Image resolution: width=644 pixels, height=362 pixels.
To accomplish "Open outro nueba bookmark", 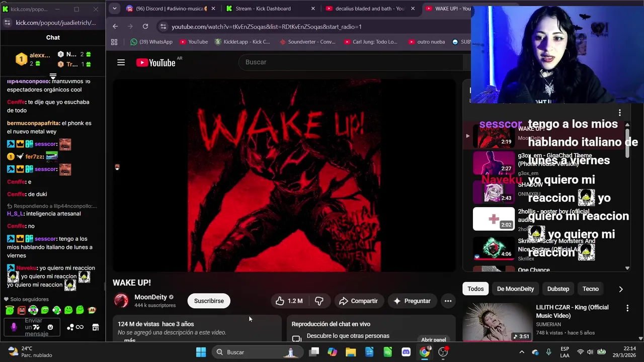I will (426, 42).
